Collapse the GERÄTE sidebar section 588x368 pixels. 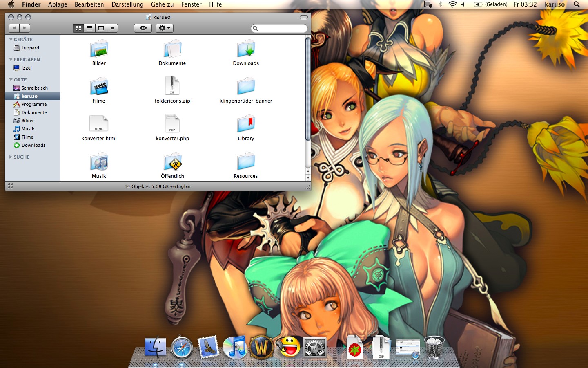tap(11, 40)
